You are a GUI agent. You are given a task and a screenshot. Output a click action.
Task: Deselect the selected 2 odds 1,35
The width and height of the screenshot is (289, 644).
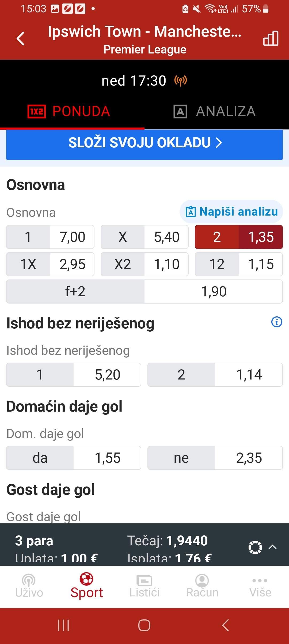239,237
